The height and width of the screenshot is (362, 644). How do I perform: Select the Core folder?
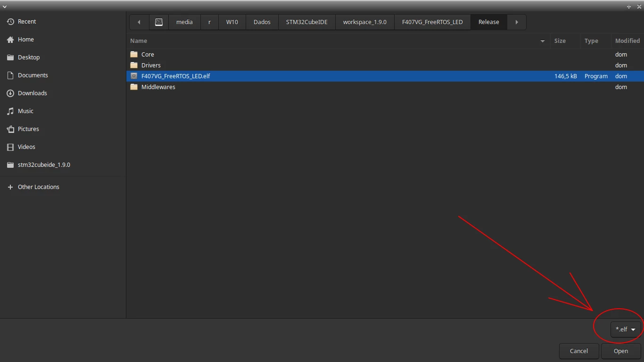tap(385, 55)
